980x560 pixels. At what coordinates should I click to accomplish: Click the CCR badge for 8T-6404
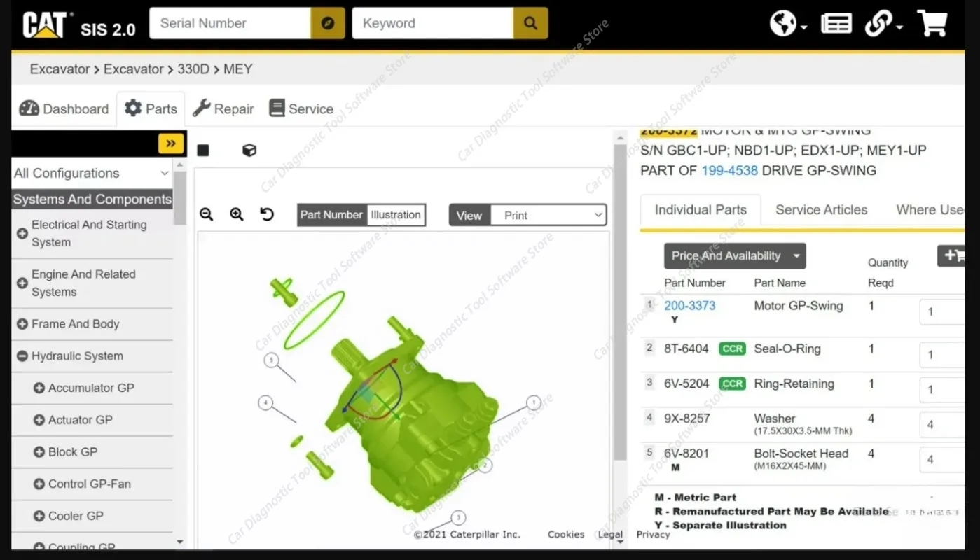[732, 349]
